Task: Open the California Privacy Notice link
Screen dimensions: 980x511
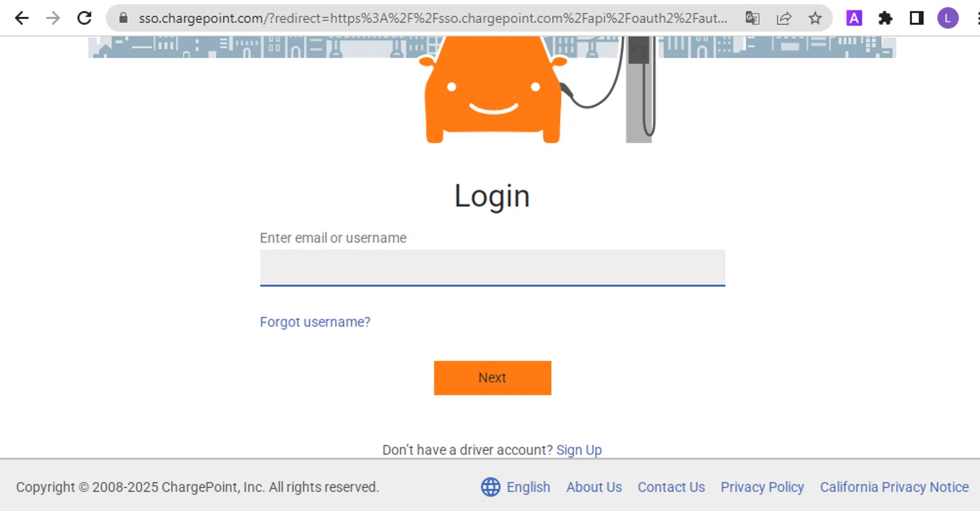Action: (x=894, y=487)
